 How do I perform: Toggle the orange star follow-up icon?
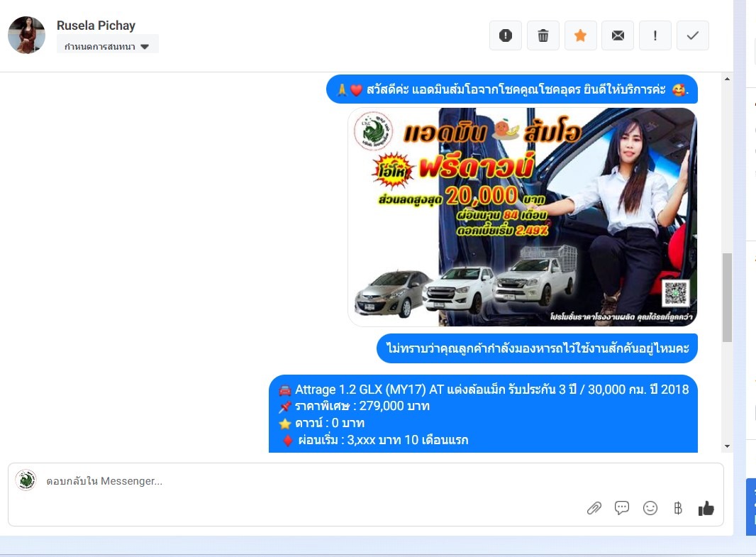[581, 35]
